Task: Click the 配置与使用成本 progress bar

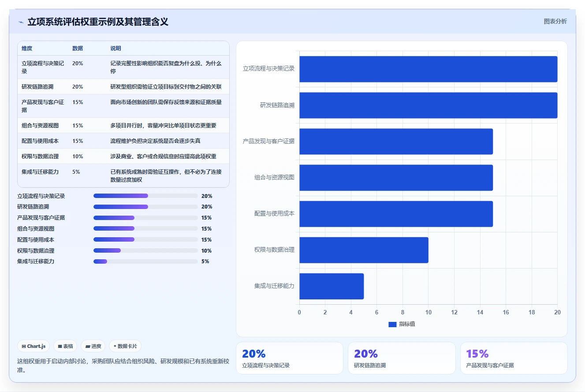Action: click(145, 239)
